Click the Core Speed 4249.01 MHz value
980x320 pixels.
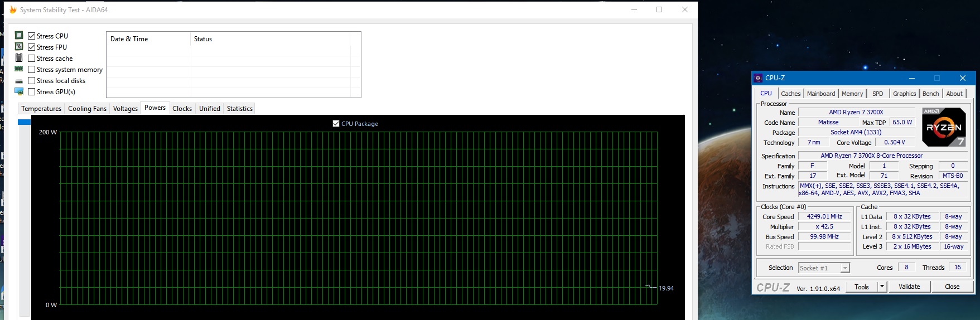click(x=824, y=217)
